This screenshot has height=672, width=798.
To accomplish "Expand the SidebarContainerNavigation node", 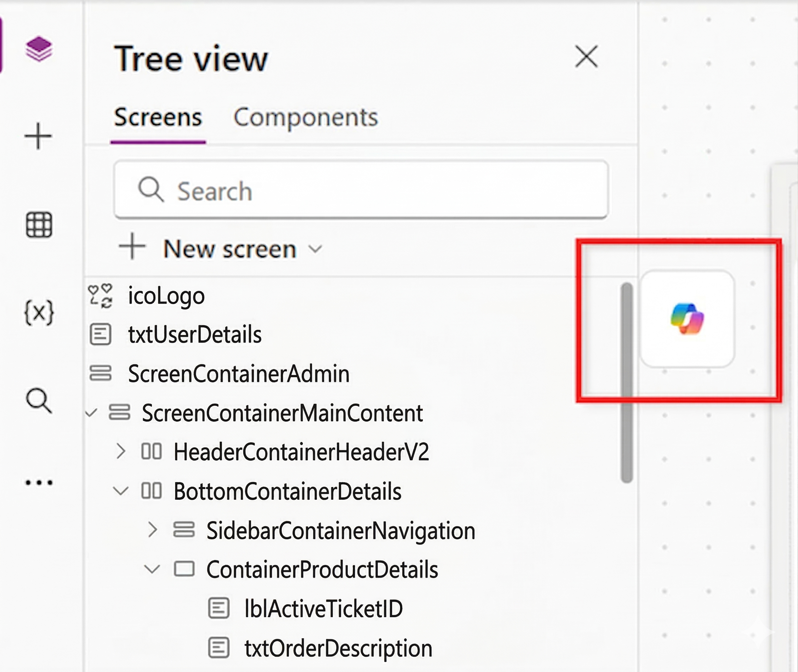I will click(x=154, y=530).
